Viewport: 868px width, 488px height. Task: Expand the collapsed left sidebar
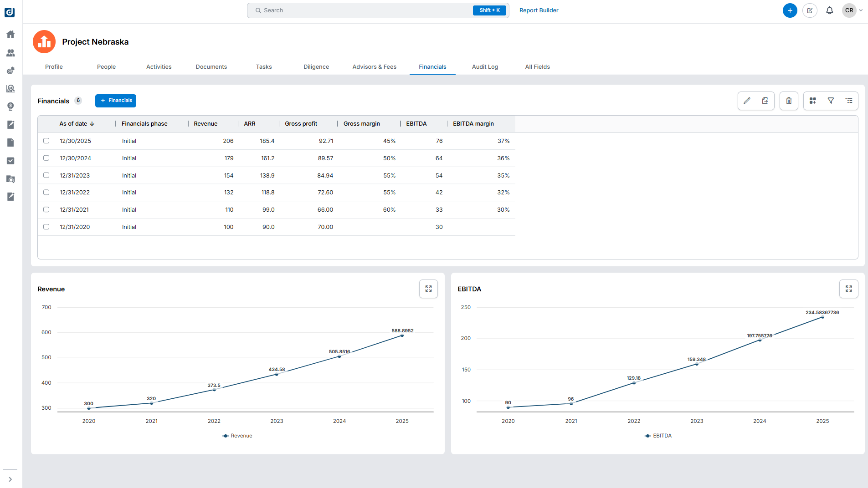[x=10, y=479]
